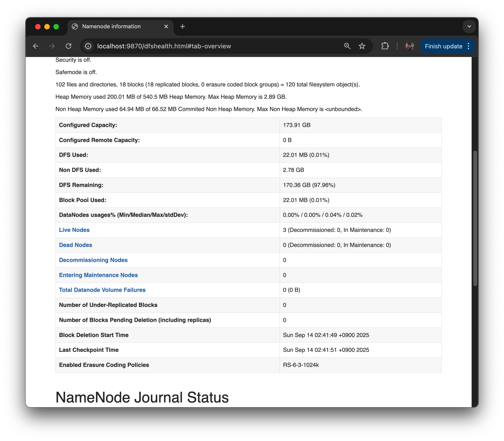Click the Finish update button
The image size is (504, 441).
click(x=443, y=46)
